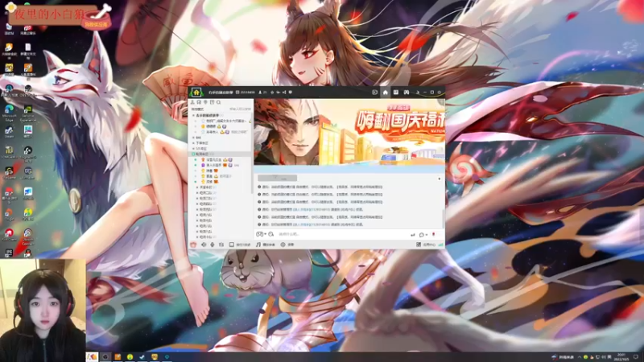Select the gray tab above chat messages
The image size is (644, 362).
[277, 178]
